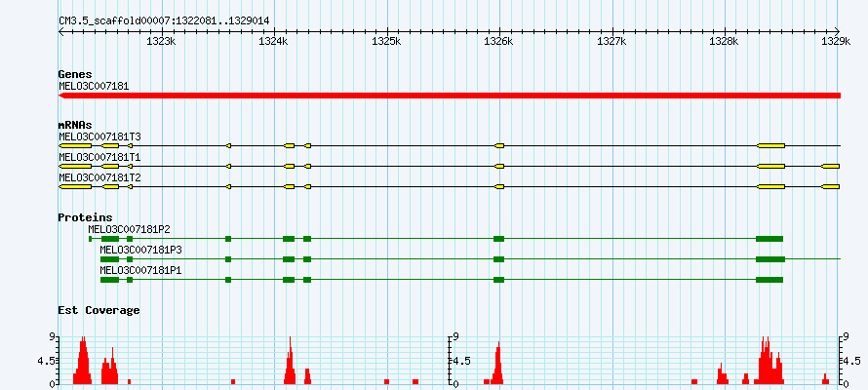
Task: Select the Est Coverage track title
Action: click(99, 310)
